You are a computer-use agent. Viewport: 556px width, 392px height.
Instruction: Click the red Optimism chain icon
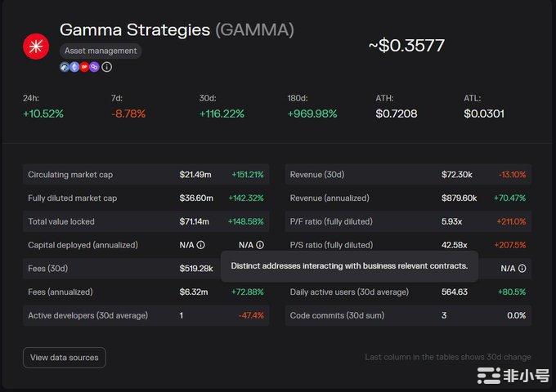[x=84, y=67]
